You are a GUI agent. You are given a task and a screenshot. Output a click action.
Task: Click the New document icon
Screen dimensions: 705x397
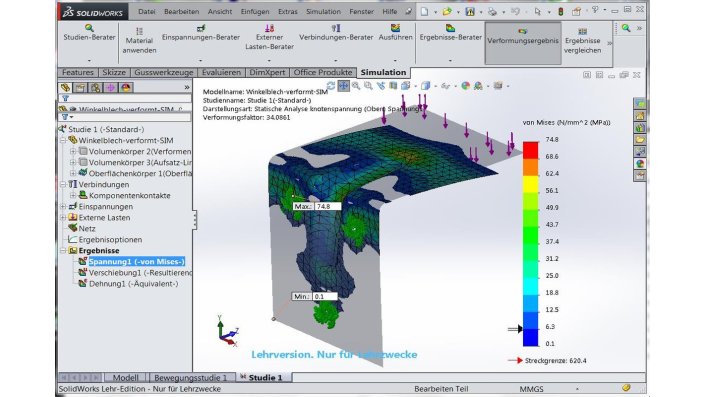point(424,11)
